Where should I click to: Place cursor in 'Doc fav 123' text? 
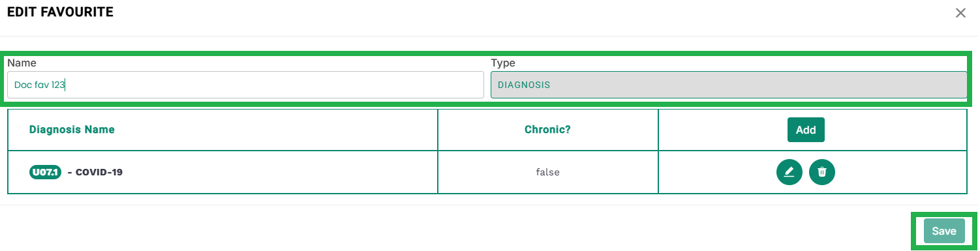(x=39, y=85)
